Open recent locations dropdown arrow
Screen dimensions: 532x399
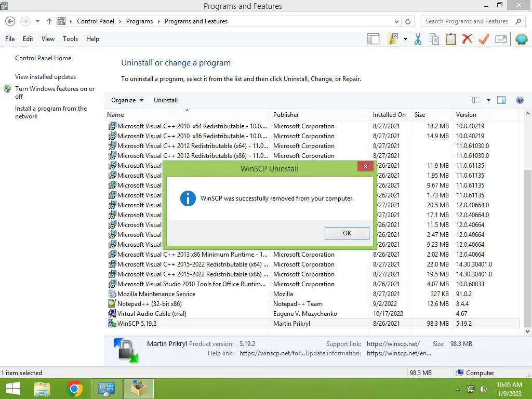37,21
